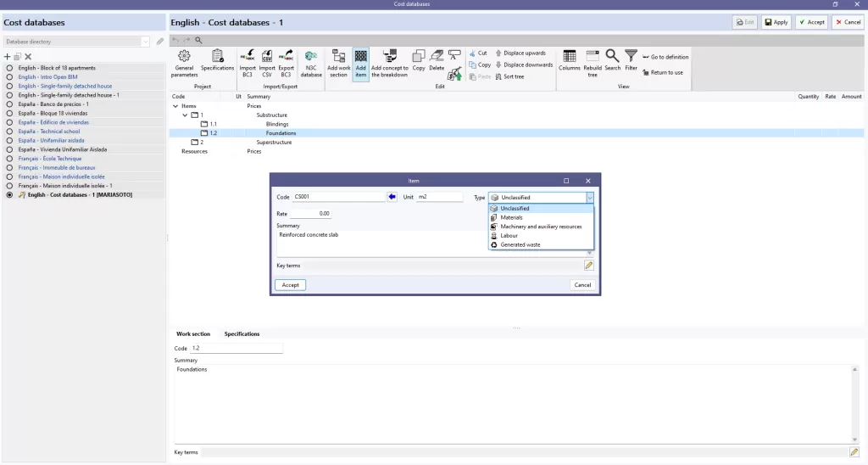Click Import BC3 icon
Viewport: 868px width, 465px height.
[248, 63]
